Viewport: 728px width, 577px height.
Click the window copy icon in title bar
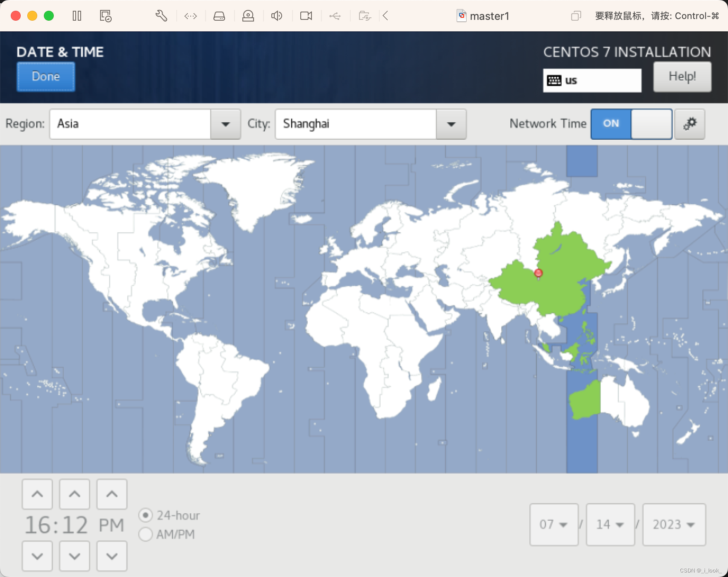pos(576,16)
